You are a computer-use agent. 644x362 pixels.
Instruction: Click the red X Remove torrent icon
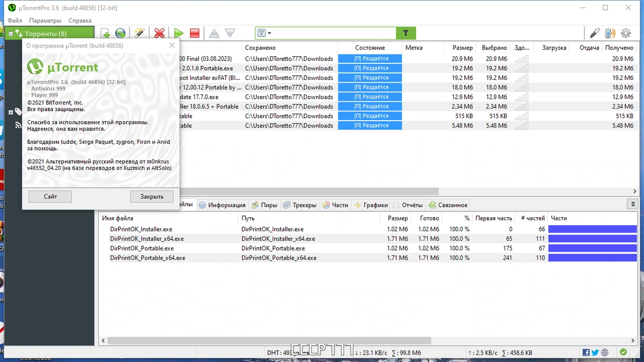click(159, 33)
